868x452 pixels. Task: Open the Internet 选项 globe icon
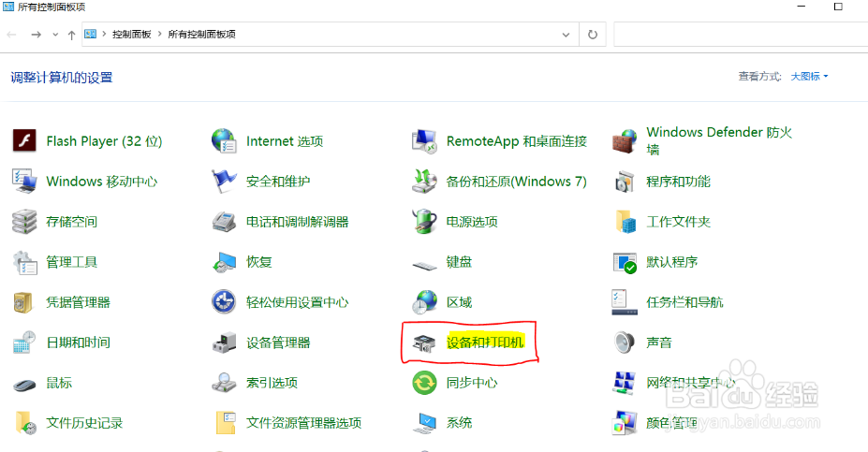(224, 141)
